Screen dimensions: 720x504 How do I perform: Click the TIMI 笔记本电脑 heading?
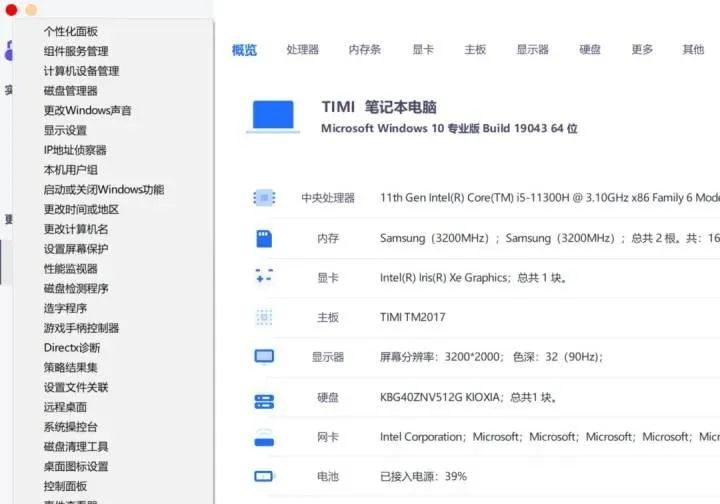[x=379, y=107]
